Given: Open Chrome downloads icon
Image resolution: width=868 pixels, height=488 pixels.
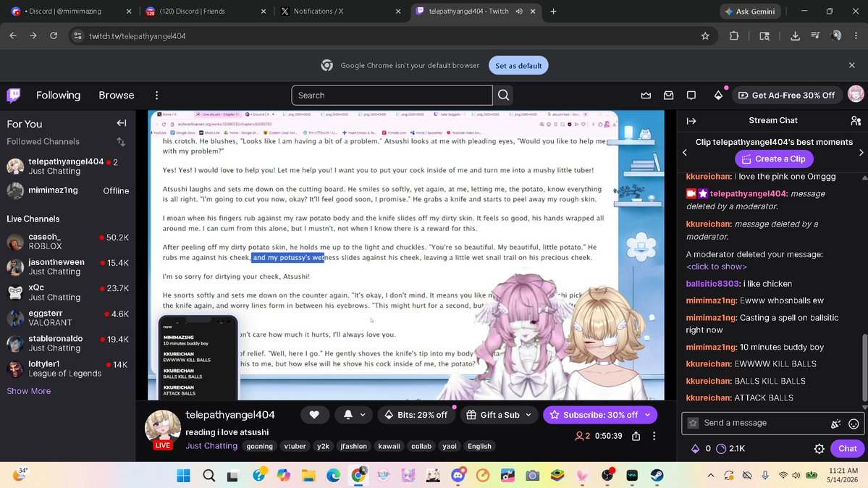Looking at the screenshot, I should 795,36.
